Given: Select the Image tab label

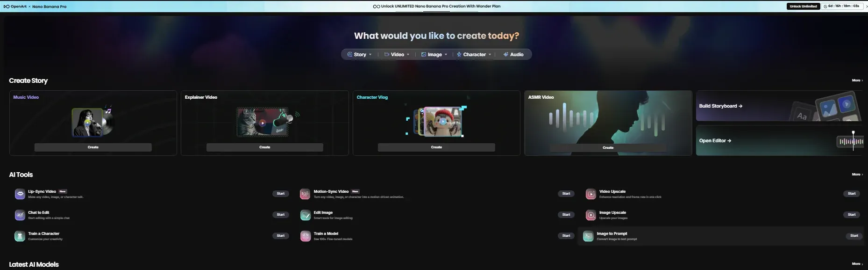Looking at the screenshot, I should click(435, 54).
